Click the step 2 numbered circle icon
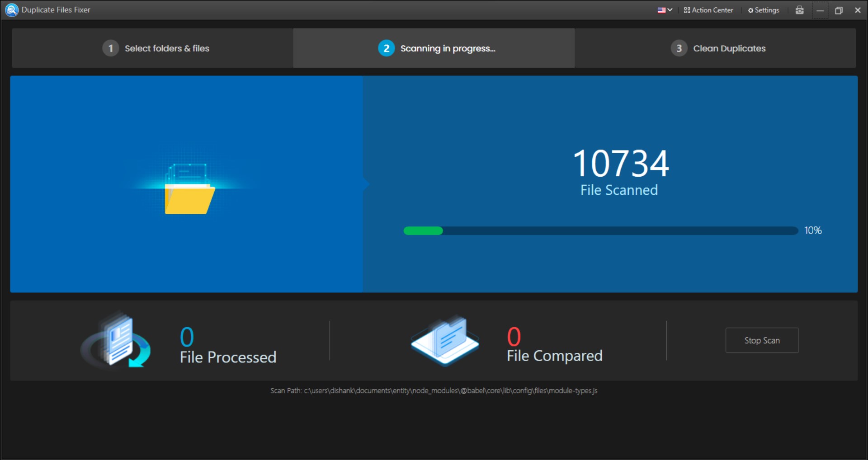Viewport: 868px width, 460px height. tap(386, 48)
